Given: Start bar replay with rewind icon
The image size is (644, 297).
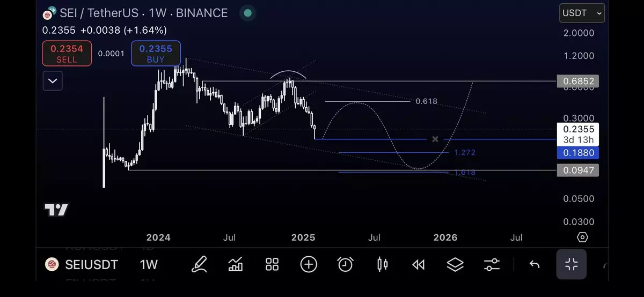Looking at the screenshot, I should click(x=418, y=264).
